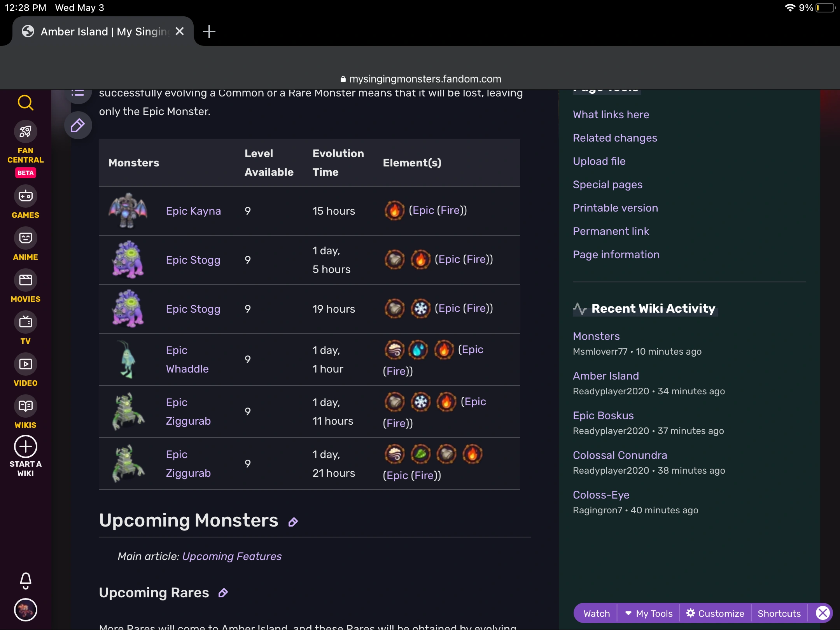The width and height of the screenshot is (840, 630).
Task: Follow the Upcoming Features article link
Action: 232,556
